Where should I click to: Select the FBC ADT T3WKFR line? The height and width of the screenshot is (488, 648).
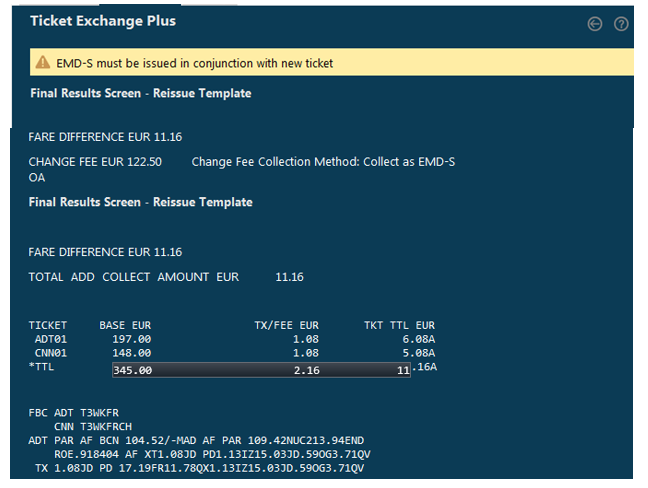(x=74, y=413)
